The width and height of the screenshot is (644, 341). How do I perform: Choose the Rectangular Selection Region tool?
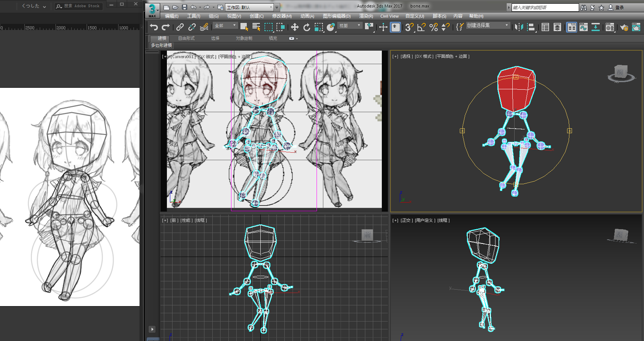[269, 27]
